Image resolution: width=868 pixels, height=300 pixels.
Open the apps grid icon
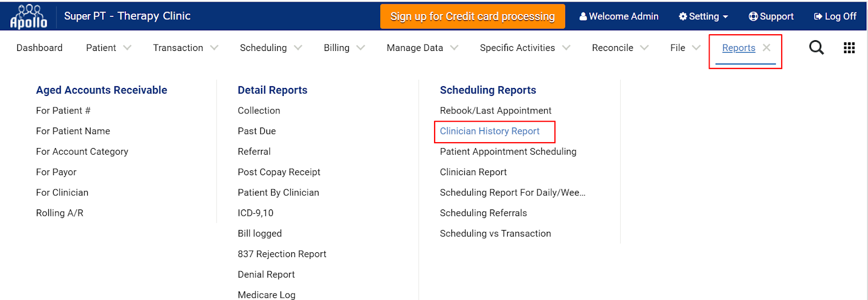coord(849,48)
